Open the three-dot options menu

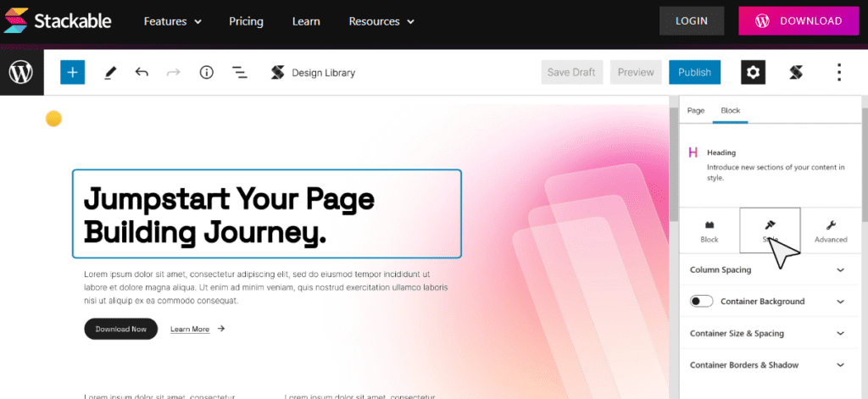(839, 73)
